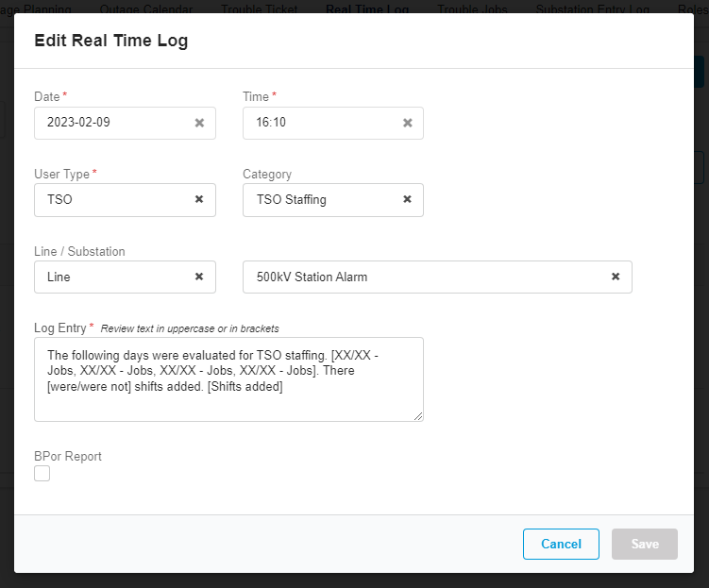Clear the Line selection with x icon
This screenshot has height=588, width=709.
point(199,277)
